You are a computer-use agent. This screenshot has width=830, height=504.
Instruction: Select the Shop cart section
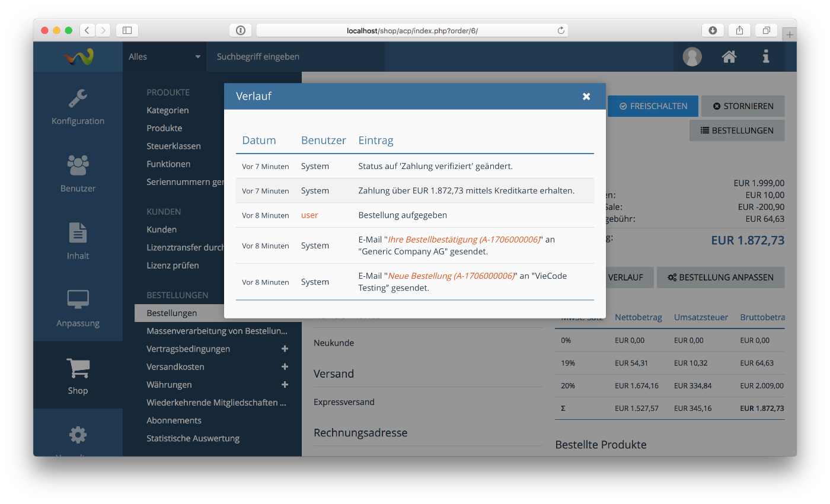(x=78, y=376)
